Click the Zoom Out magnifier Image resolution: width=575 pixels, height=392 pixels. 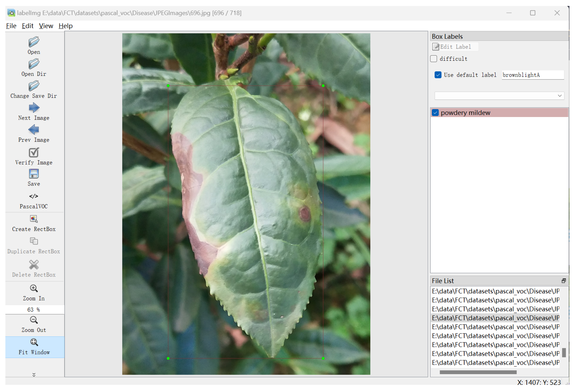click(34, 320)
